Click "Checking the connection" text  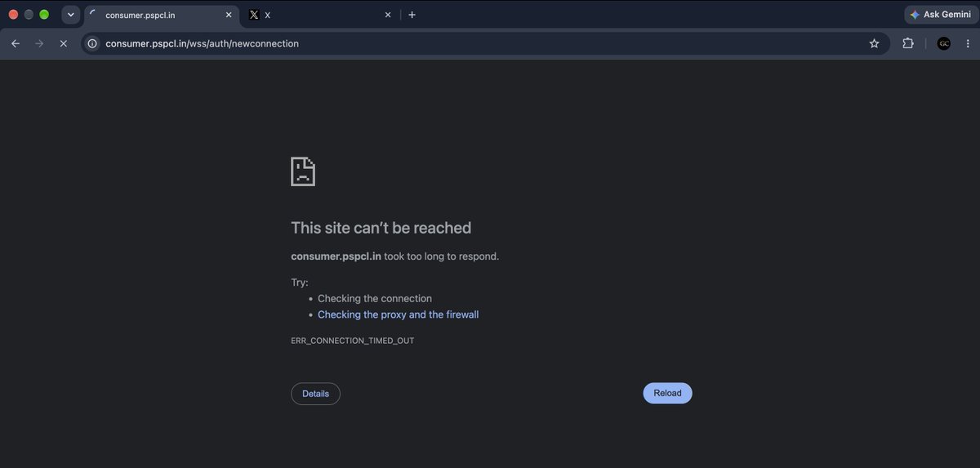coord(375,299)
